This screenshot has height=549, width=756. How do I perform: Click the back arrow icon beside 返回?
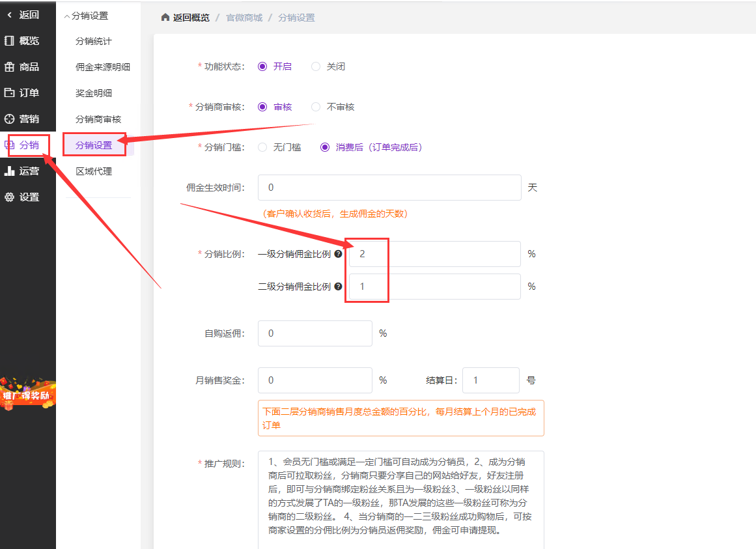(10, 15)
